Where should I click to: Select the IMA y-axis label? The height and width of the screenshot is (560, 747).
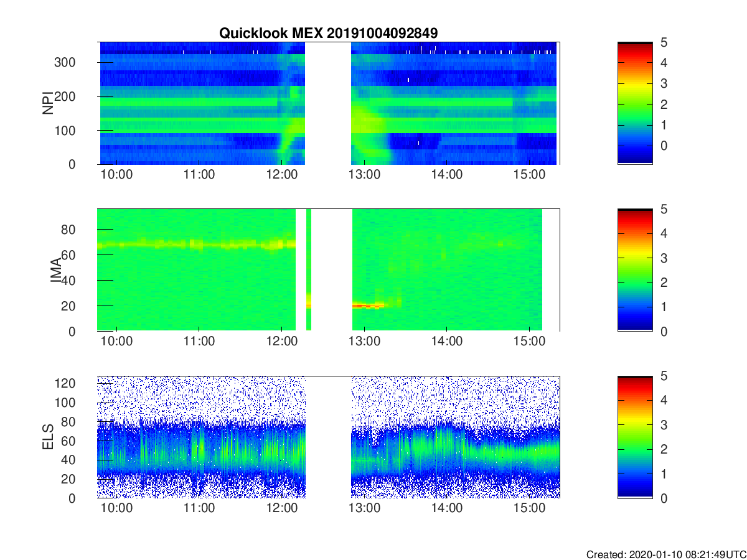coord(57,271)
